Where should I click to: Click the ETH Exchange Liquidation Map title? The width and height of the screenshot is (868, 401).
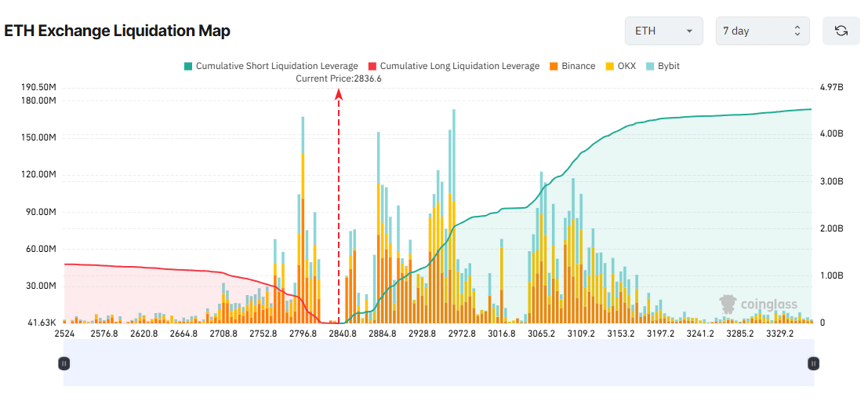click(118, 31)
